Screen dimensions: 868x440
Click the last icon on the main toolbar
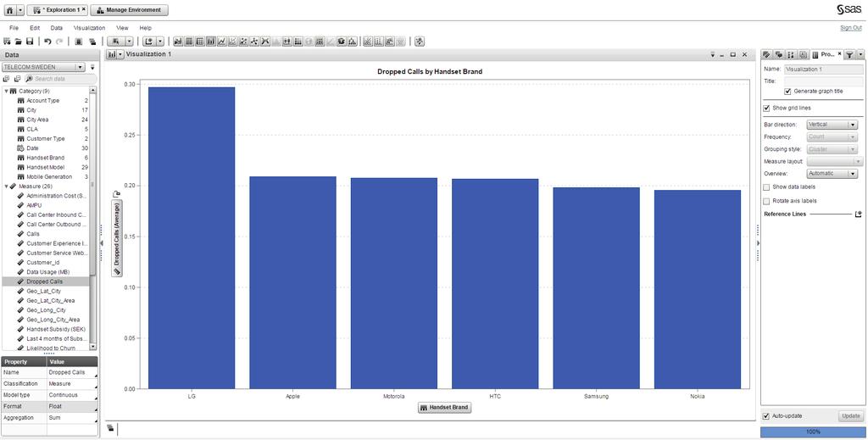point(419,42)
